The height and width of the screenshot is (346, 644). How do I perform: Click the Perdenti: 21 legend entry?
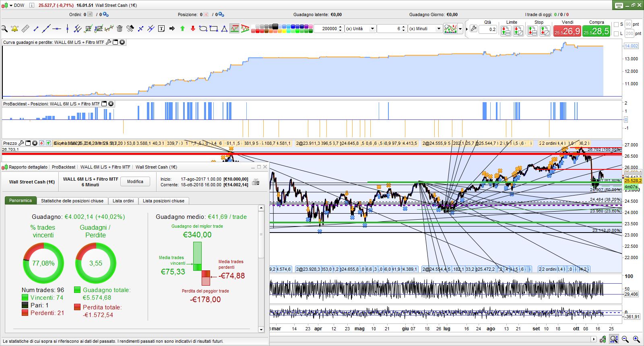click(x=43, y=313)
